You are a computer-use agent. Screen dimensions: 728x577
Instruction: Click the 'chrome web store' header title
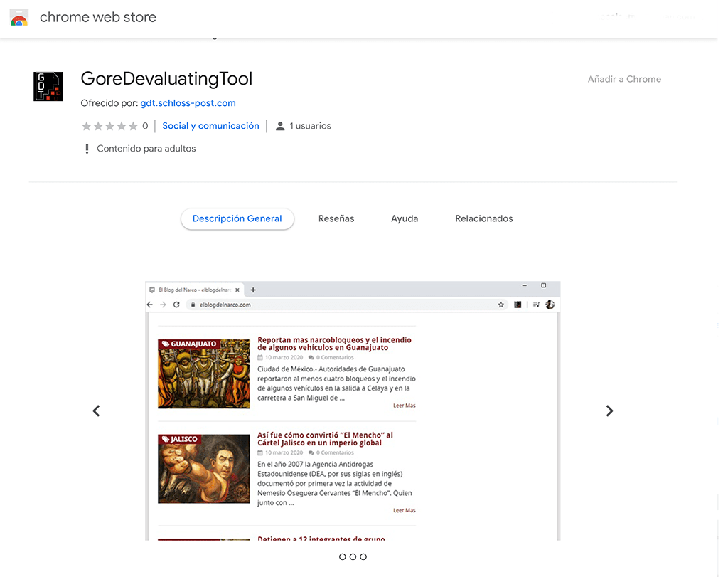point(98,17)
